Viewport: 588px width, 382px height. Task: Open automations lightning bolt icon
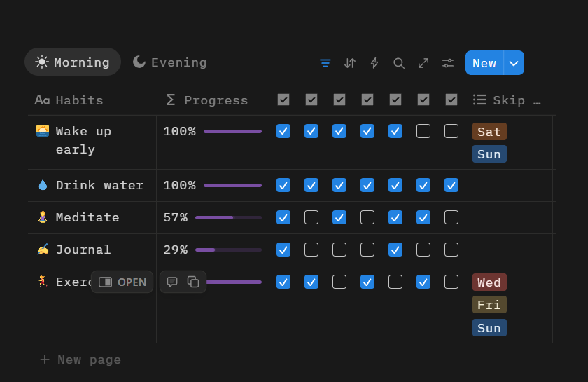374,63
